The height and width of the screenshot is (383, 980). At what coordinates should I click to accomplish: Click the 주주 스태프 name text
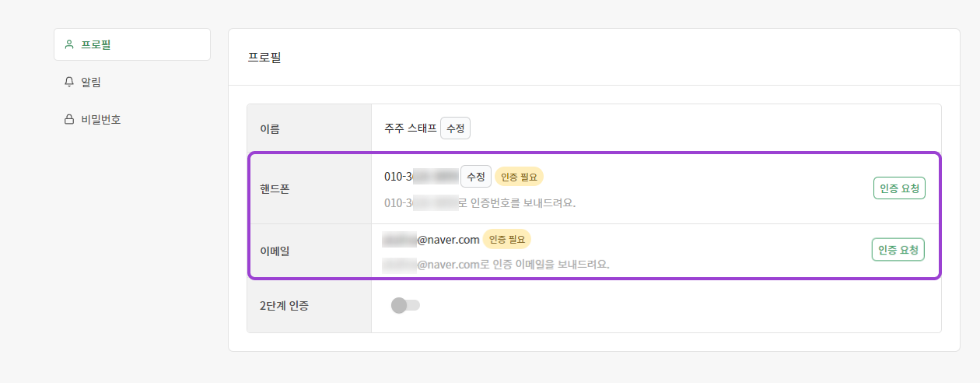pos(410,128)
